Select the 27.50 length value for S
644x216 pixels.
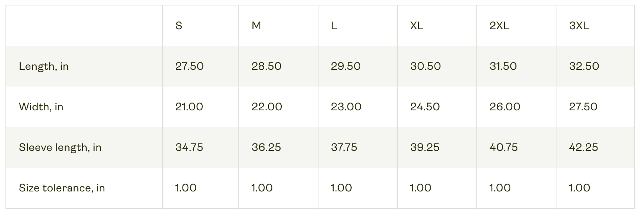(190, 66)
